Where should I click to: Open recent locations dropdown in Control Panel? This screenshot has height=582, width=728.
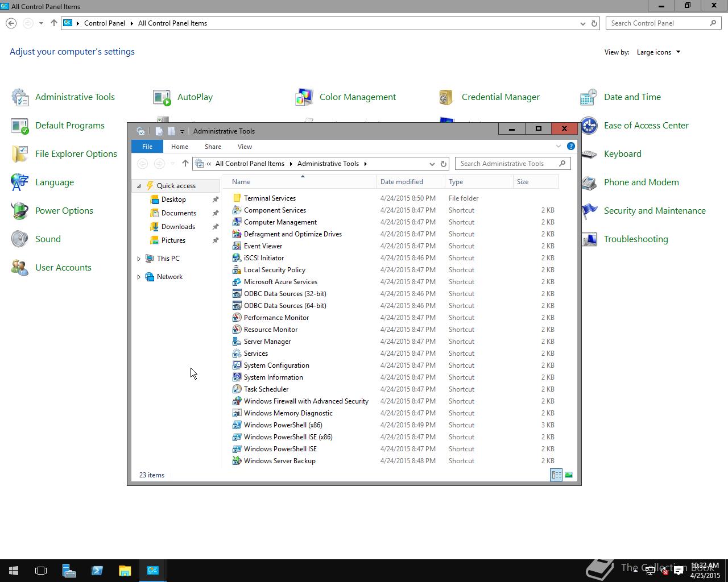tap(41, 23)
